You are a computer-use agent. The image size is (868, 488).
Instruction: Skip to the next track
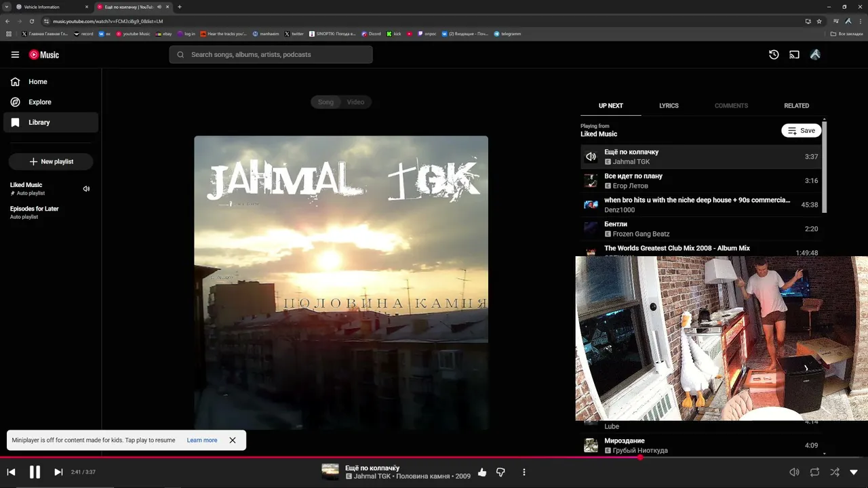pos(58,472)
